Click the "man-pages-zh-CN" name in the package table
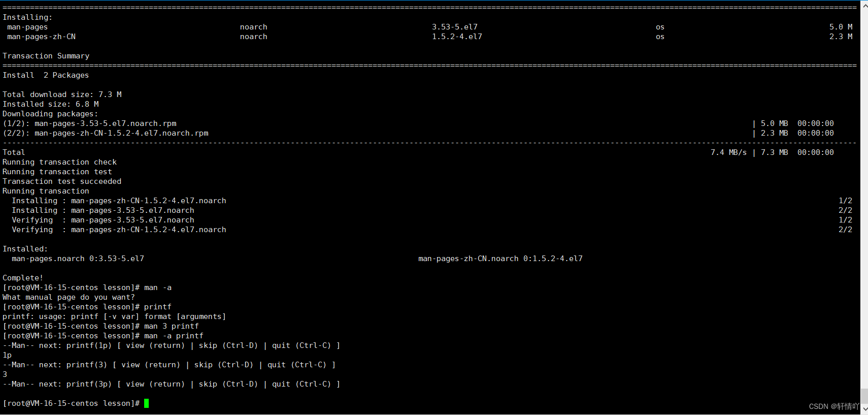868x415 pixels. click(x=41, y=37)
